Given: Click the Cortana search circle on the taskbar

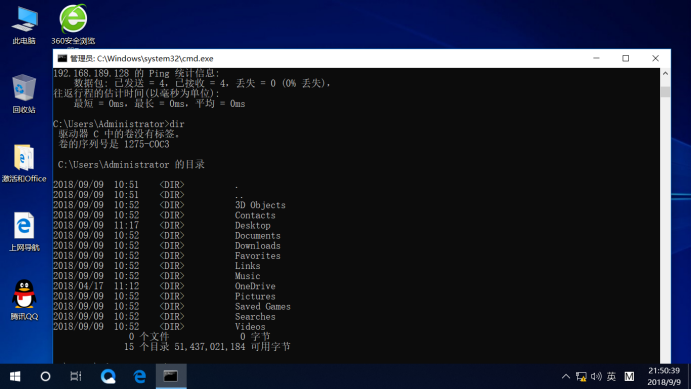Looking at the screenshot, I should pos(45,376).
